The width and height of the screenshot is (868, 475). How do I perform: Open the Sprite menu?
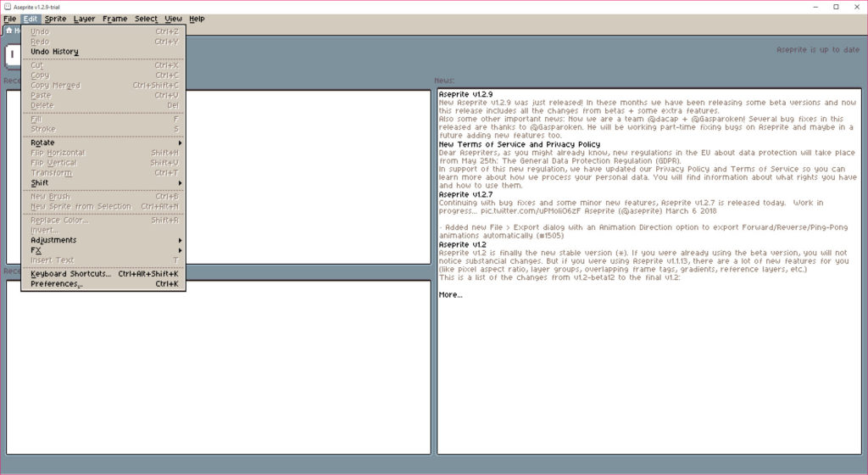pyautogui.click(x=55, y=19)
